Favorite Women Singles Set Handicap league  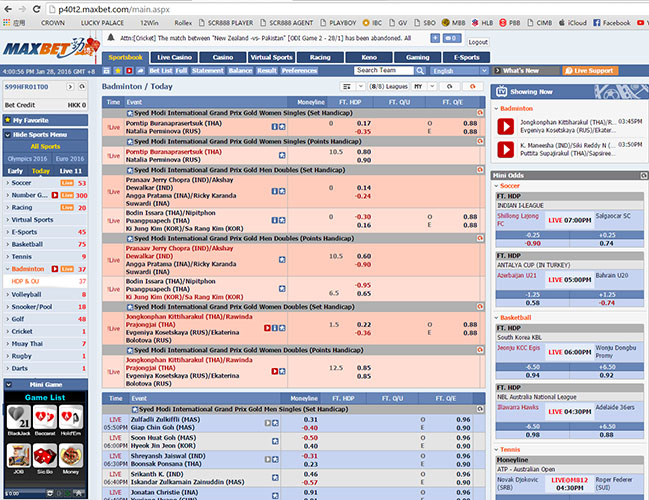tap(130, 113)
